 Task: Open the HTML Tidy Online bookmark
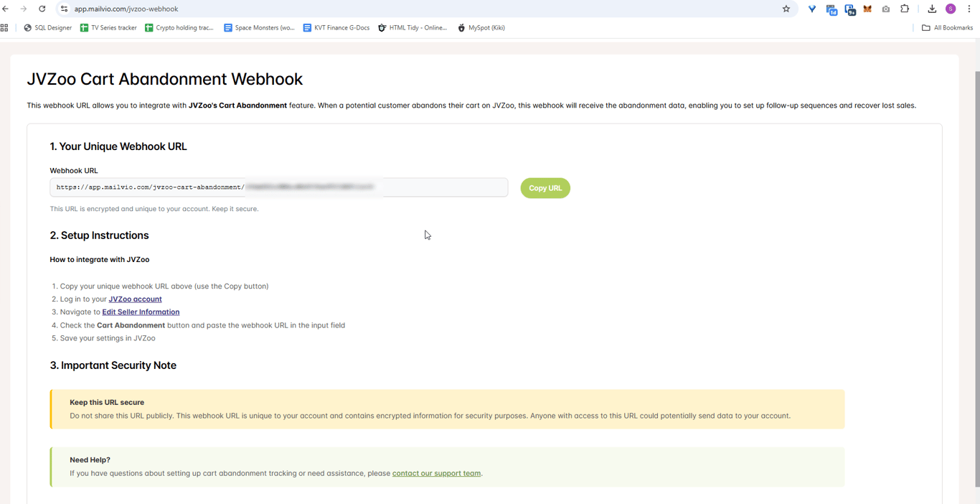[413, 28]
